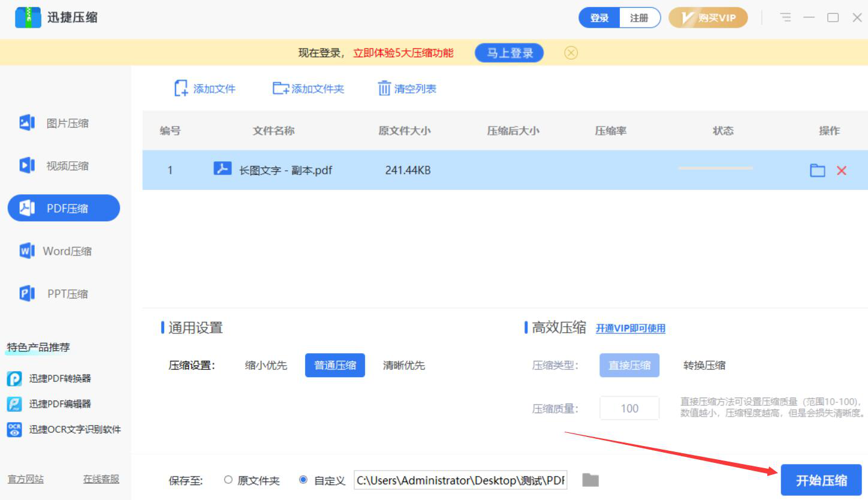The width and height of the screenshot is (868, 500).
Task: Dismiss the yellow login banner
Action: [571, 53]
